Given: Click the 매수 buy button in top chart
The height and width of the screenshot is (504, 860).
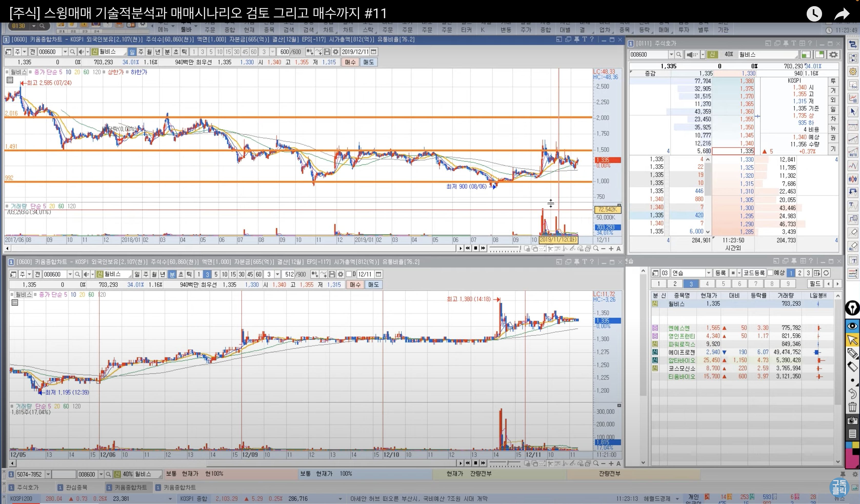Looking at the screenshot, I should point(350,62).
